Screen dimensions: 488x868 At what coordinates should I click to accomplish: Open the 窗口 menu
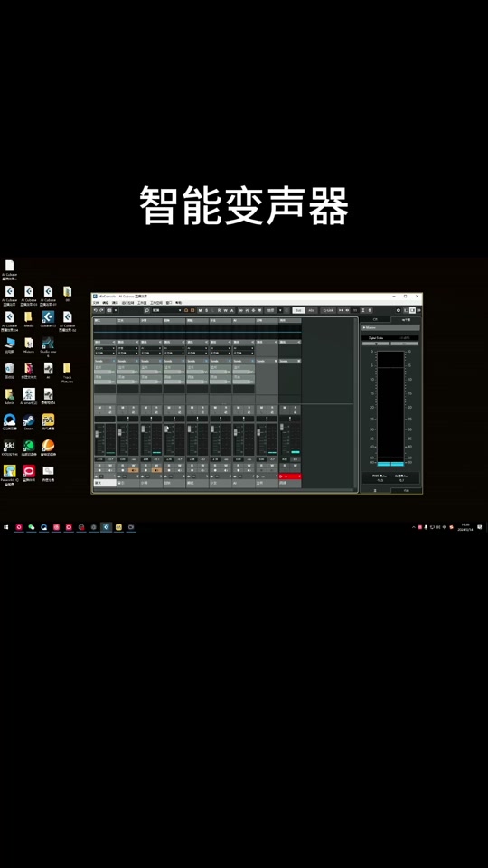tap(169, 303)
